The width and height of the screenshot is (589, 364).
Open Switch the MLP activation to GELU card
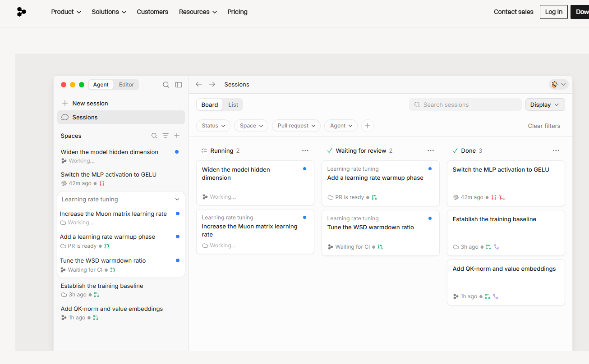point(506,183)
